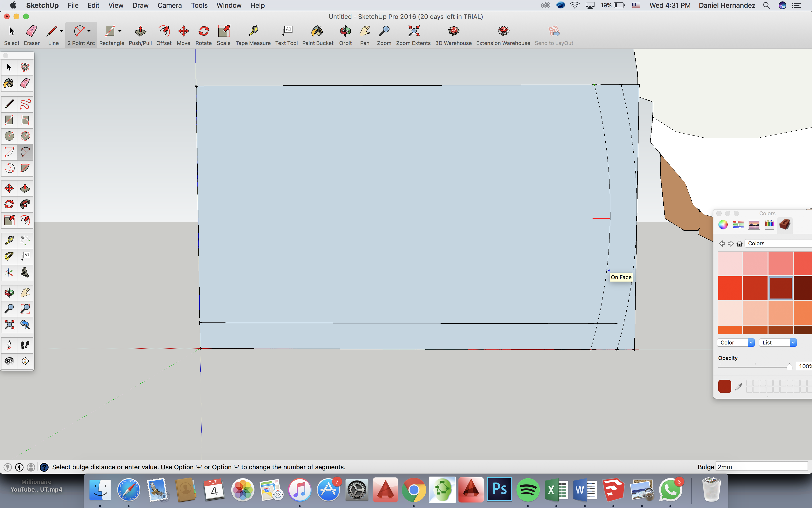Click the Instructor help question-mark icon
The width and height of the screenshot is (812, 508).
click(x=44, y=467)
